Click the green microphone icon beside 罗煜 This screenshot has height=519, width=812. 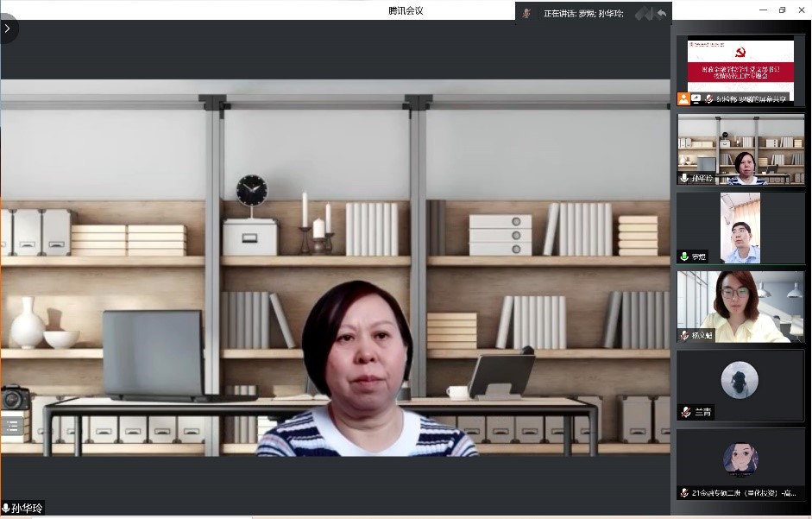[x=684, y=256]
